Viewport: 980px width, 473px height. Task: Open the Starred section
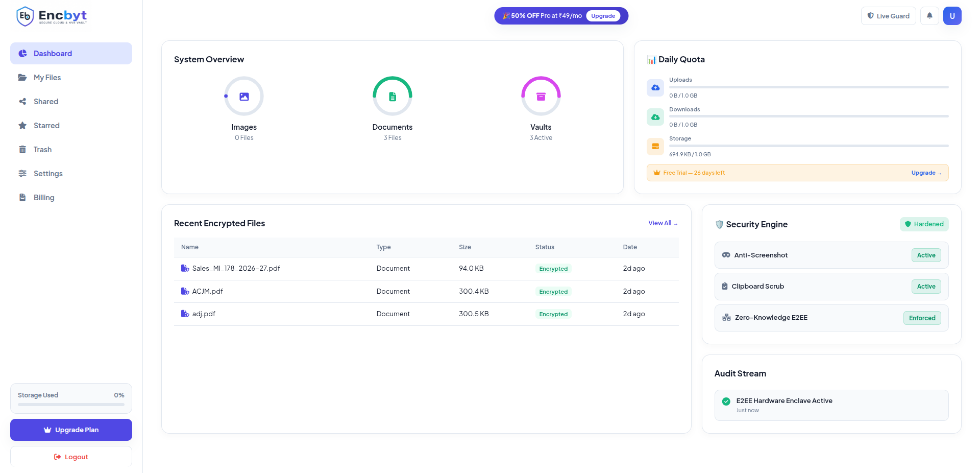pos(71,126)
